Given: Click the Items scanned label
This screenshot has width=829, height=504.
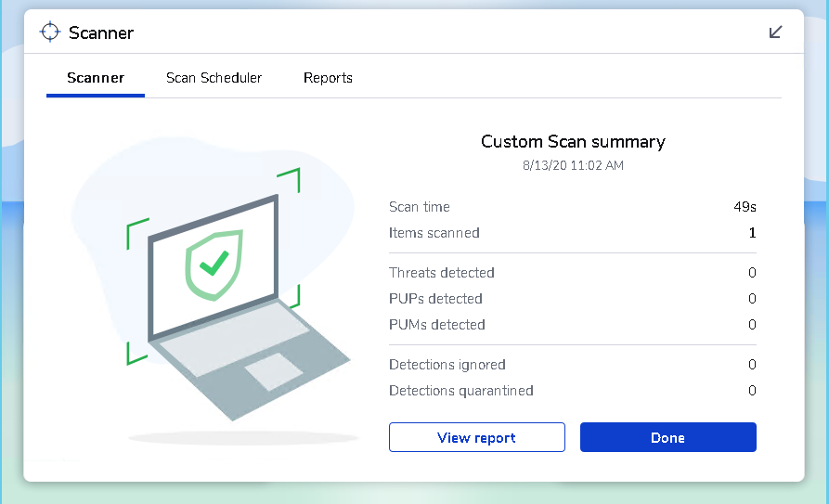Looking at the screenshot, I should 434,233.
